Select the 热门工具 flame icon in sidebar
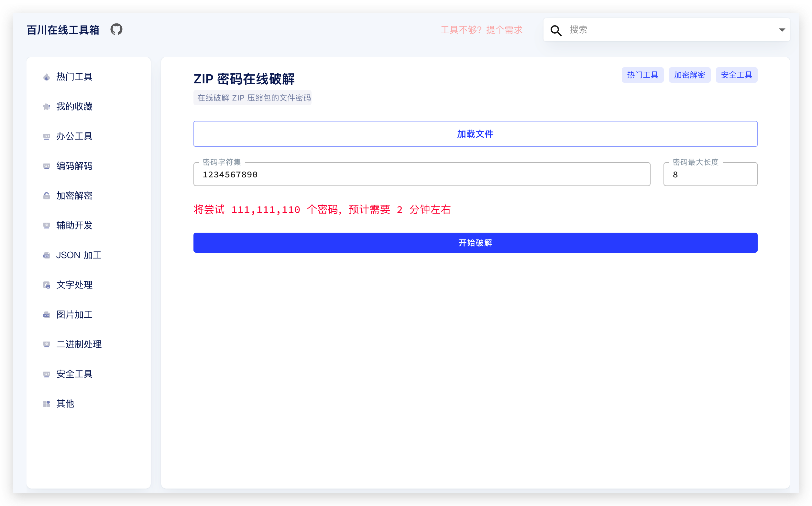The width and height of the screenshot is (812, 506). (47, 77)
